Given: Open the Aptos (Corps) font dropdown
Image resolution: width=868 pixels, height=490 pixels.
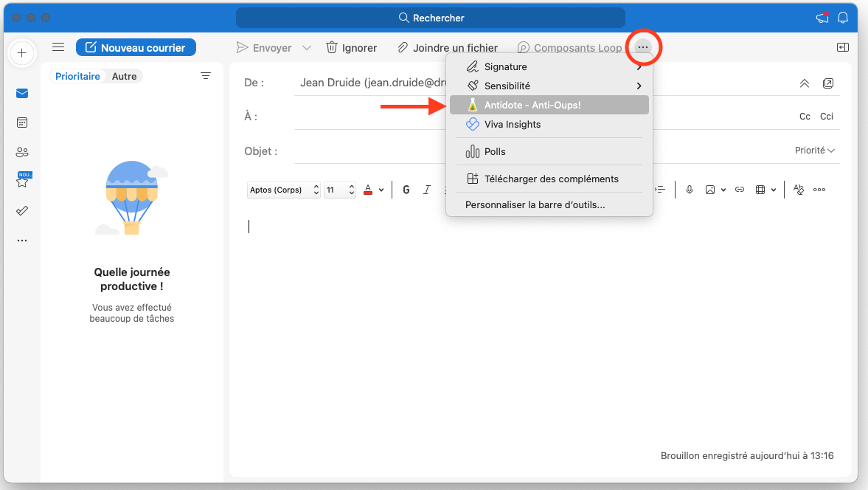Looking at the screenshot, I should click(x=284, y=190).
